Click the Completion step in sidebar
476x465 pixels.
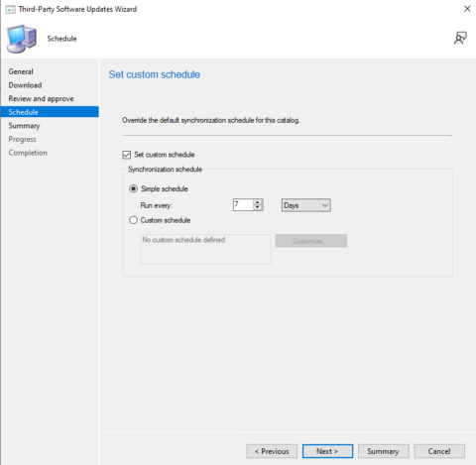click(28, 153)
